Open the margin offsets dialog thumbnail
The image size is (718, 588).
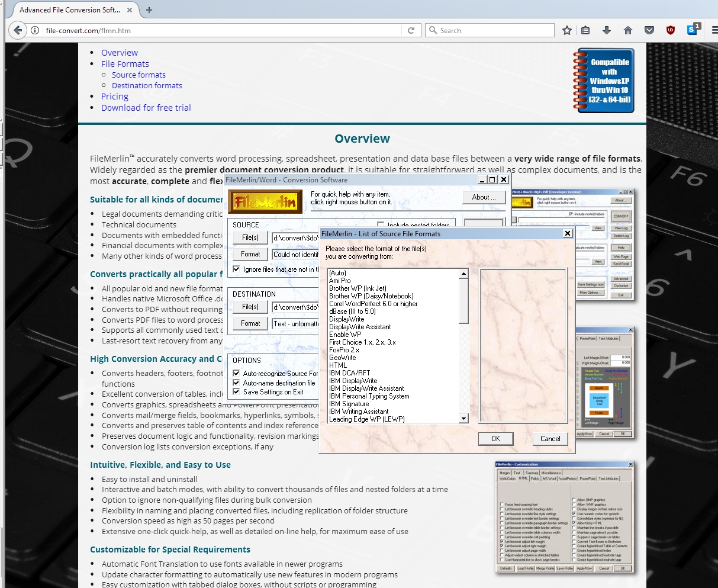[x=604, y=383]
